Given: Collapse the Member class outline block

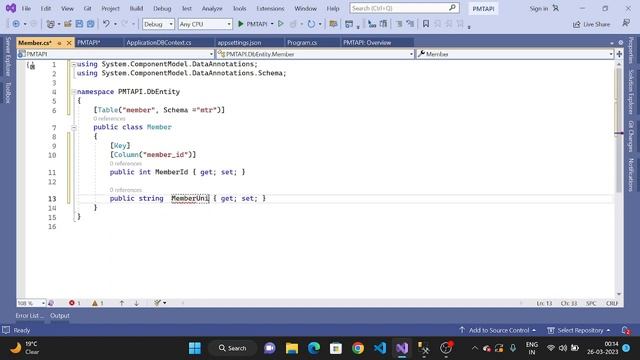Looking at the screenshot, I should click(x=74, y=128).
